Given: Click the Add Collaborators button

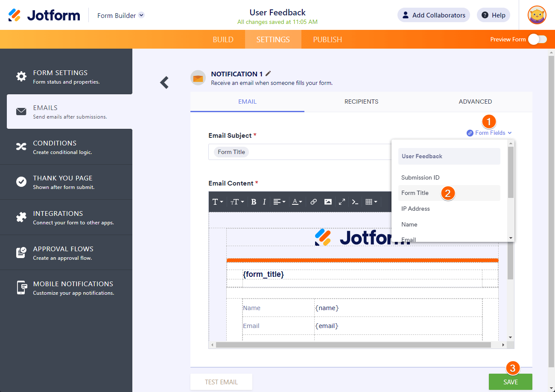Looking at the screenshot, I should [x=433, y=15].
